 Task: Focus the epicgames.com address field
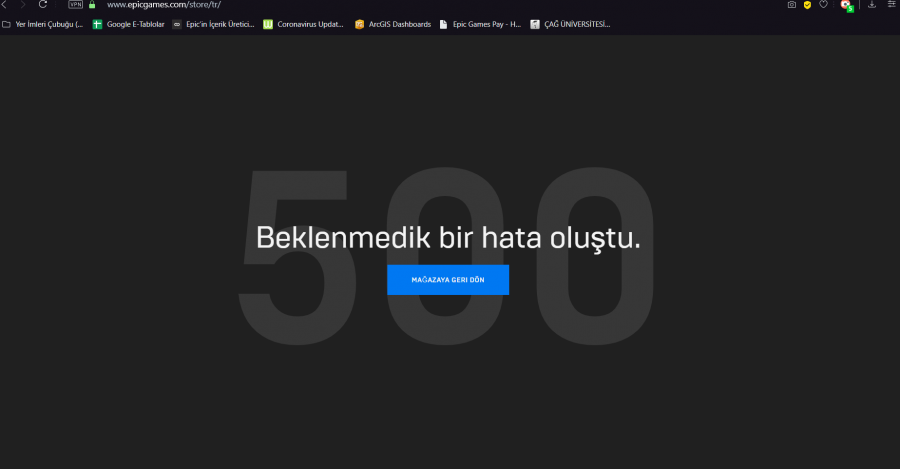tap(164, 5)
